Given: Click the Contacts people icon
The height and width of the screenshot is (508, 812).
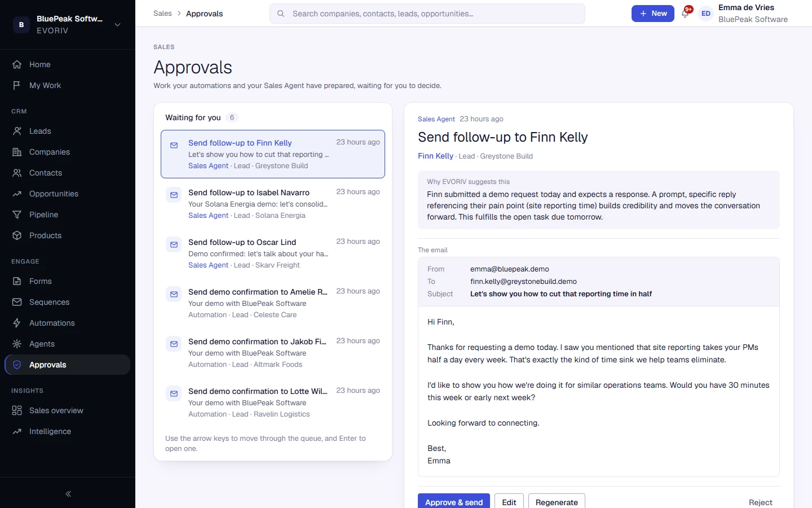Looking at the screenshot, I should (17, 173).
